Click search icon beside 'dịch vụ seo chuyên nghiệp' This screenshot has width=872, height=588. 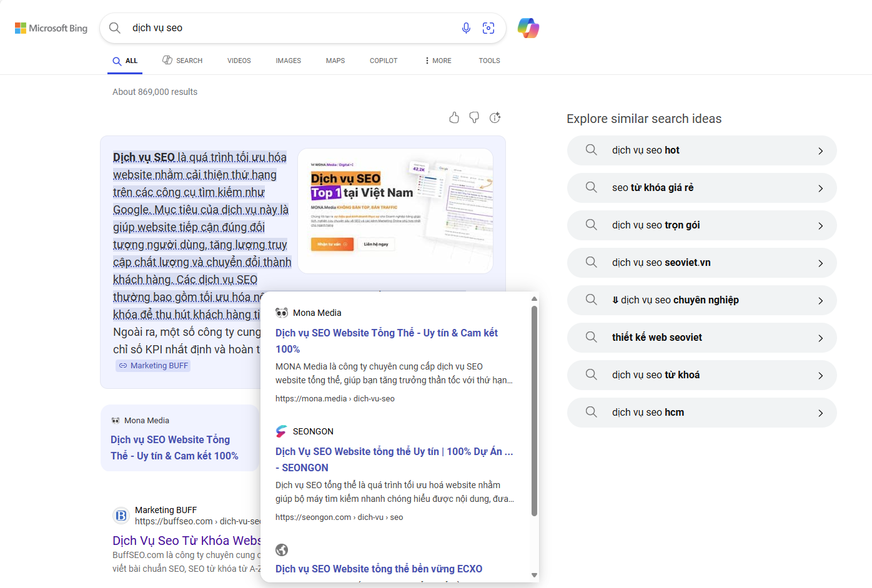pyautogui.click(x=592, y=300)
